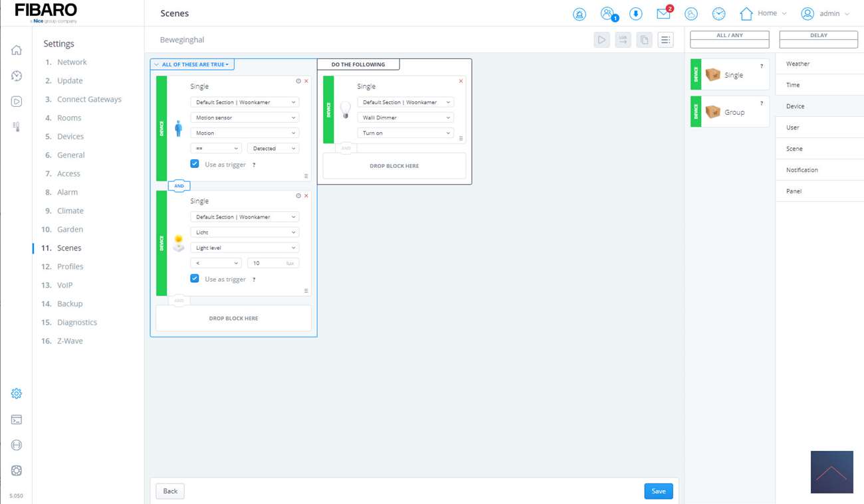Open the mail notifications envelope icon
The image size is (864, 504).
pyautogui.click(x=663, y=13)
